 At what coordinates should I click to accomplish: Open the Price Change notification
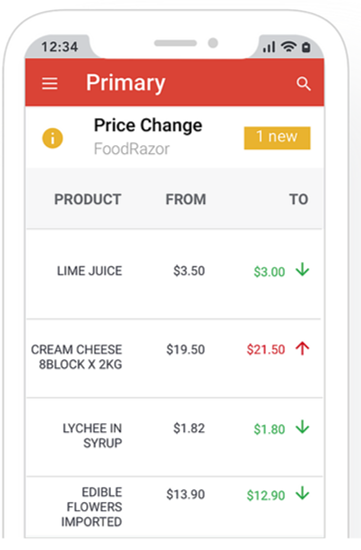click(x=174, y=138)
